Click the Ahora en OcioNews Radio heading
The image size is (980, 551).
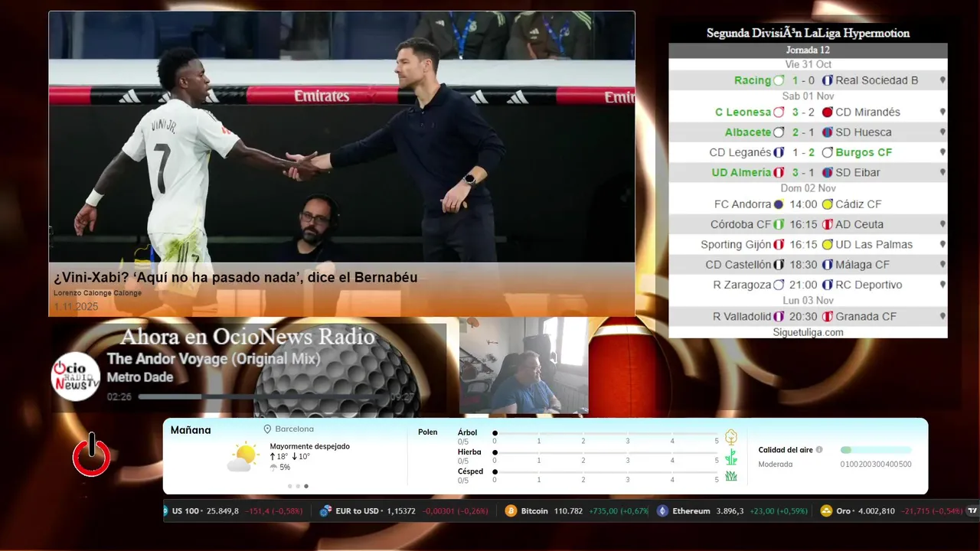(247, 337)
